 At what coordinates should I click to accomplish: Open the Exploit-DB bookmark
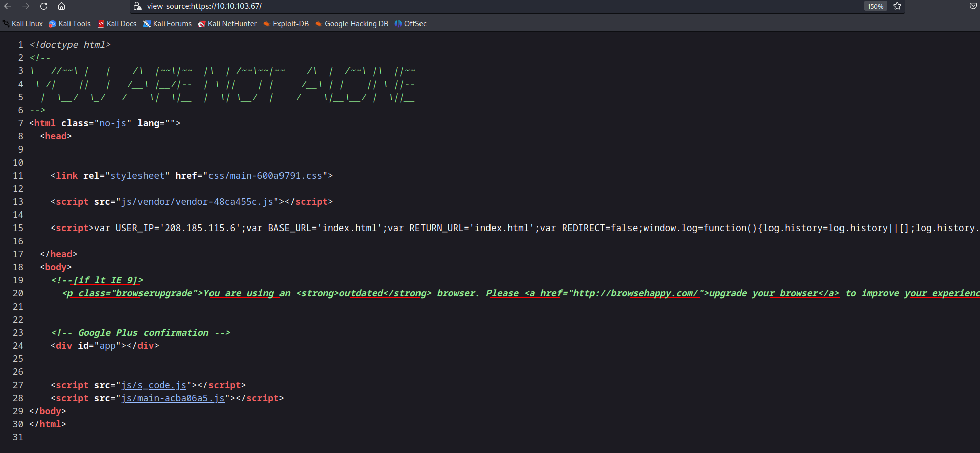(x=286, y=24)
